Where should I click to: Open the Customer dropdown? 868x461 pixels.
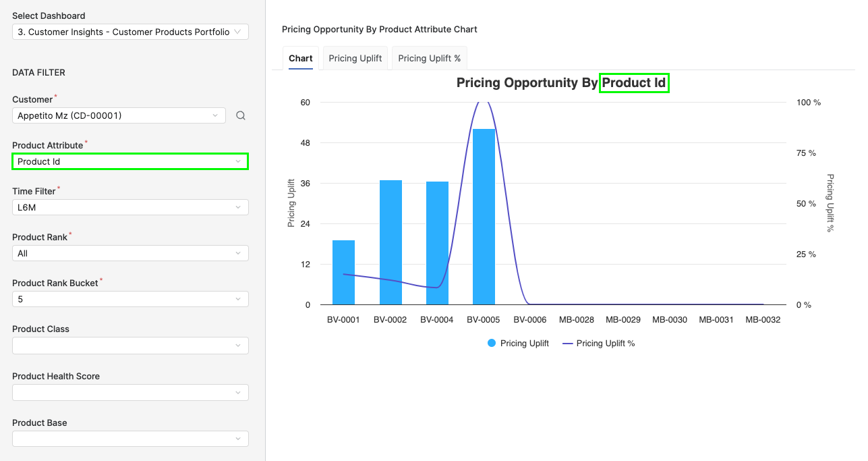coord(119,115)
